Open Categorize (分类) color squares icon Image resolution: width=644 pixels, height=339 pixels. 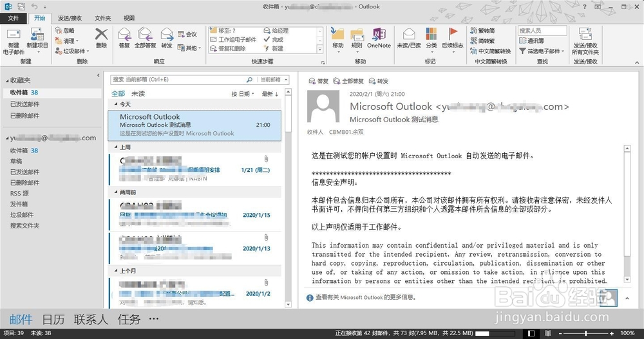pos(431,34)
